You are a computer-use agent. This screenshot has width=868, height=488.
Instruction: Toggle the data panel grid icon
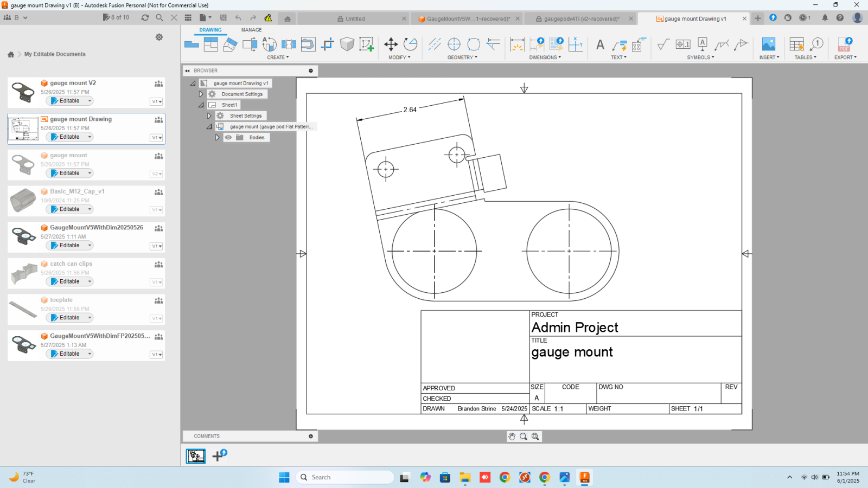(x=188, y=18)
